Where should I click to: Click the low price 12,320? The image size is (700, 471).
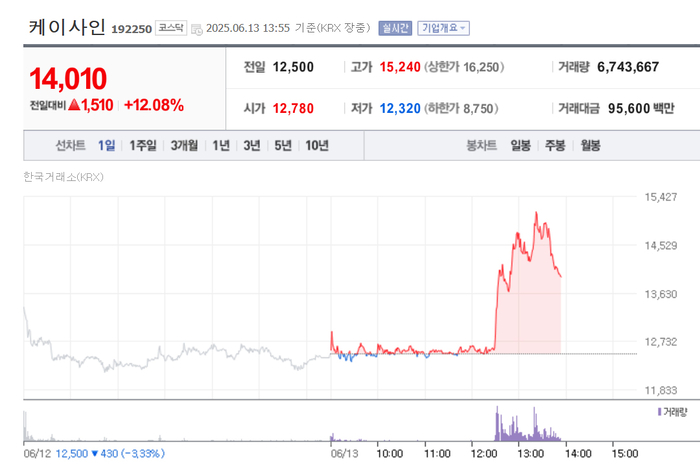[400, 108]
